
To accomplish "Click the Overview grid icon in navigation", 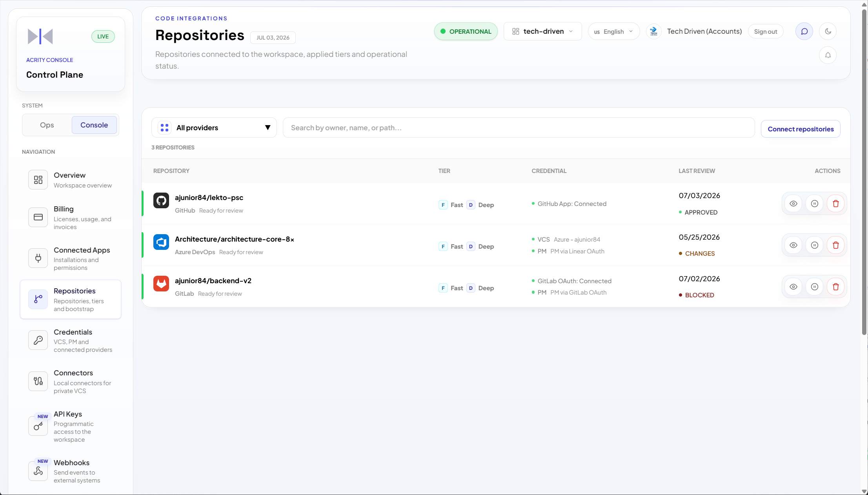I will (38, 180).
